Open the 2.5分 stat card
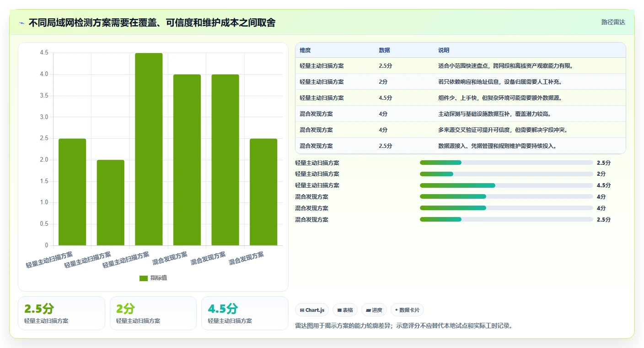The width and height of the screenshot is (644, 348). (x=61, y=313)
